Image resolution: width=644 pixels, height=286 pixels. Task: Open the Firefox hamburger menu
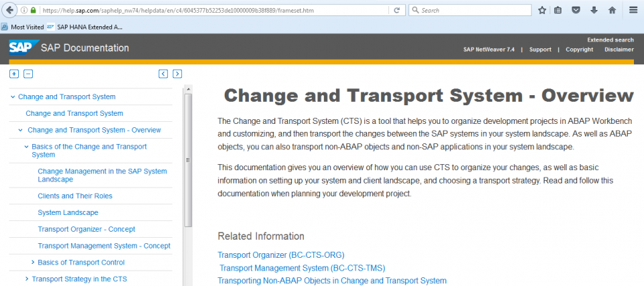(x=633, y=11)
